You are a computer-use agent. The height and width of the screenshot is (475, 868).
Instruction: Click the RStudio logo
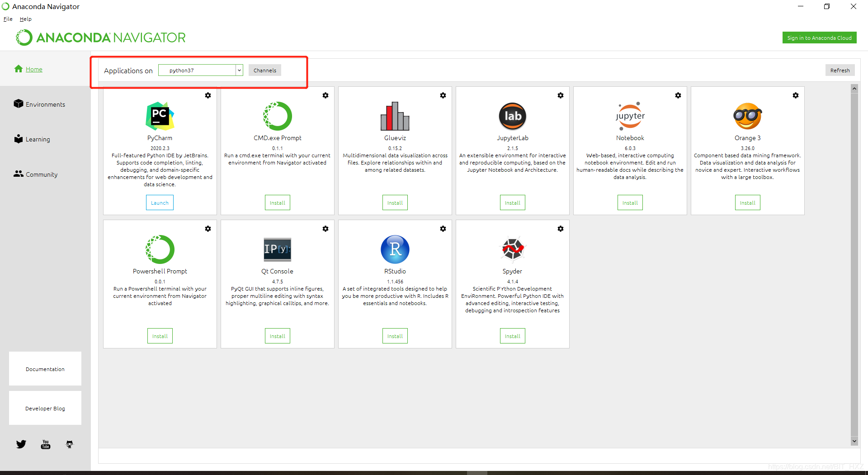pyautogui.click(x=395, y=249)
